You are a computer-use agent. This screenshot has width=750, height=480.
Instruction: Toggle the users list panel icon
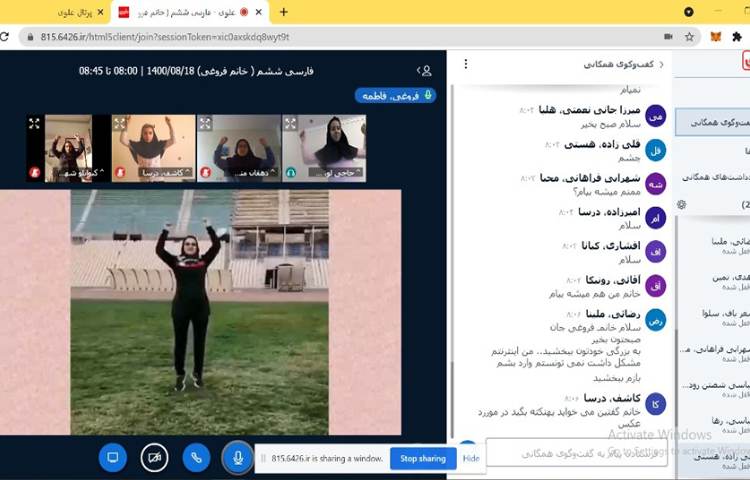coord(424,71)
